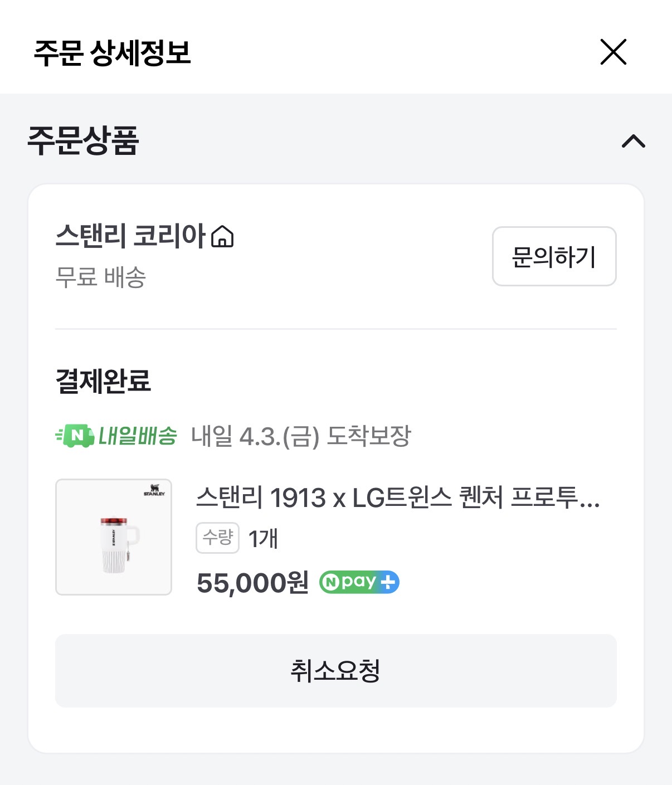Tap the 내일배송 green label

coord(138,436)
